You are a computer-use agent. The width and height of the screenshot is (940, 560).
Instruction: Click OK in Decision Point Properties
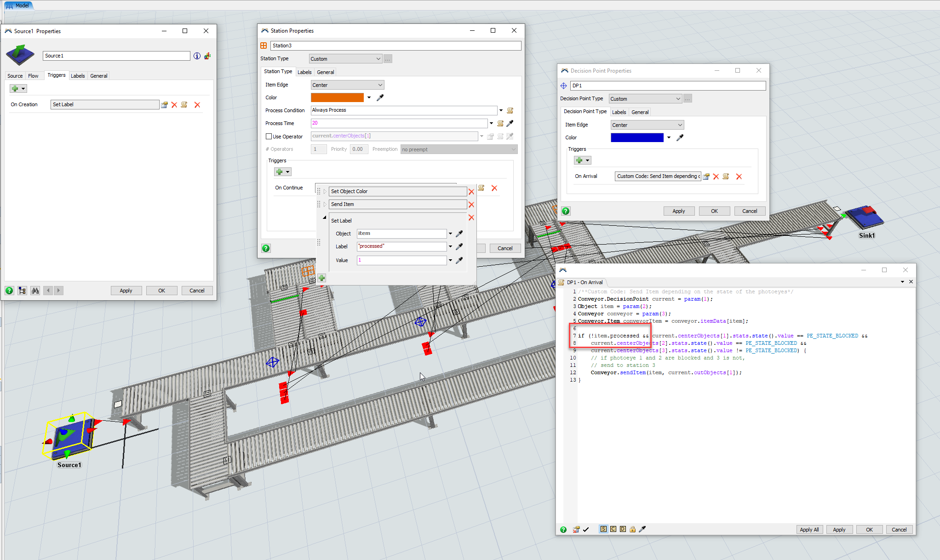tap(714, 211)
